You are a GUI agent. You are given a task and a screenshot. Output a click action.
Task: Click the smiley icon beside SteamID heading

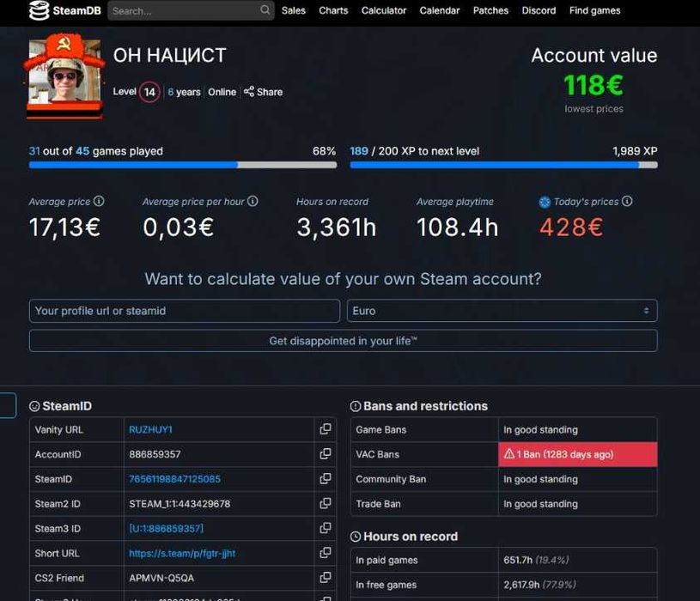tap(34, 406)
